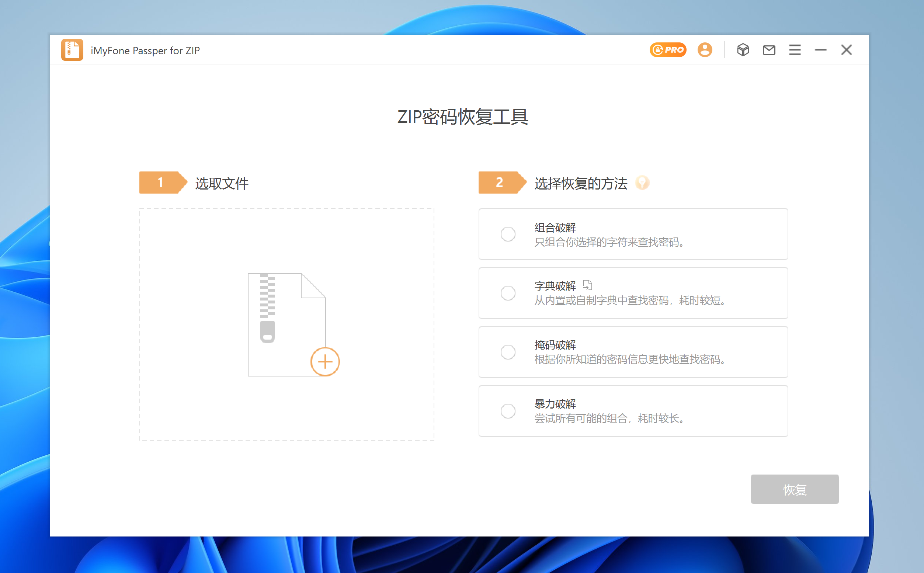Click the 暴力破解 option title
Screen dimensions: 924x573
[x=555, y=404]
